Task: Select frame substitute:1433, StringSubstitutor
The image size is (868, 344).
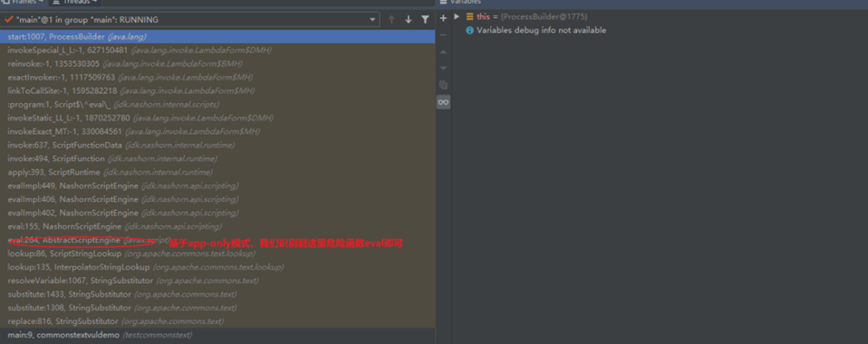Action: click(217, 294)
